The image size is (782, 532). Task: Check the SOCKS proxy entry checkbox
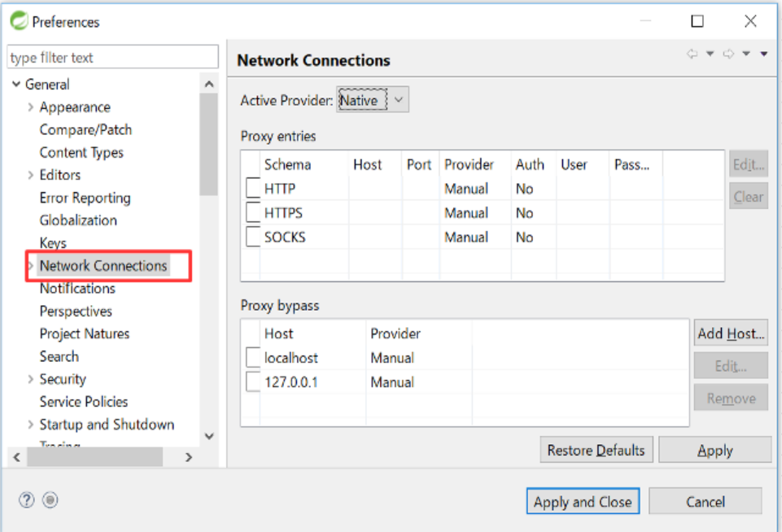[253, 237]
